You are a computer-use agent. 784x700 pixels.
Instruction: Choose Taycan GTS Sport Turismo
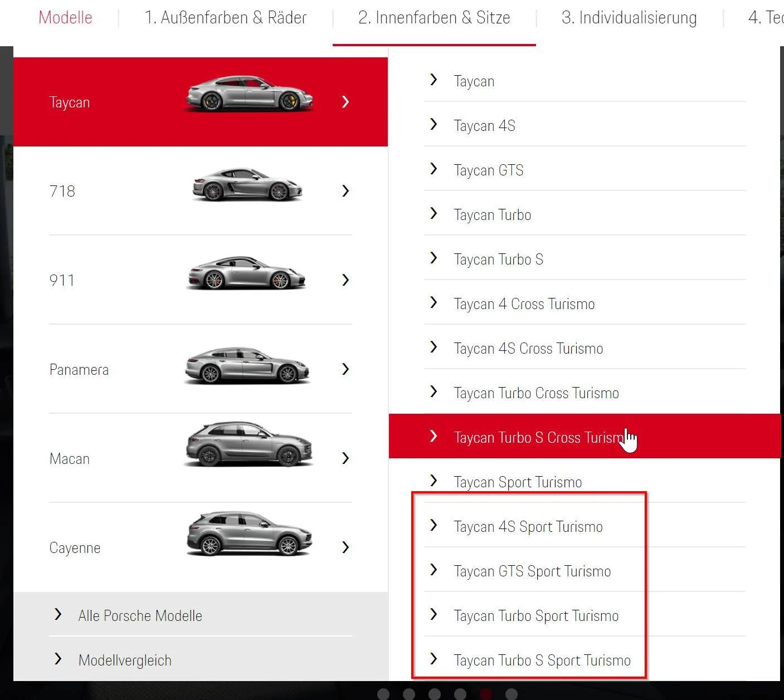pos(585,571)
